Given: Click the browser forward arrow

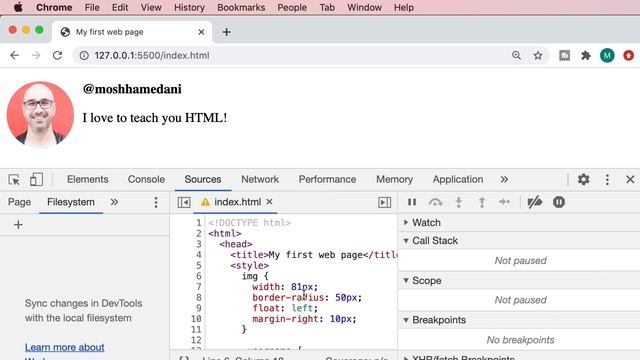Looking at the screenshot, I should tap(36, 56).
